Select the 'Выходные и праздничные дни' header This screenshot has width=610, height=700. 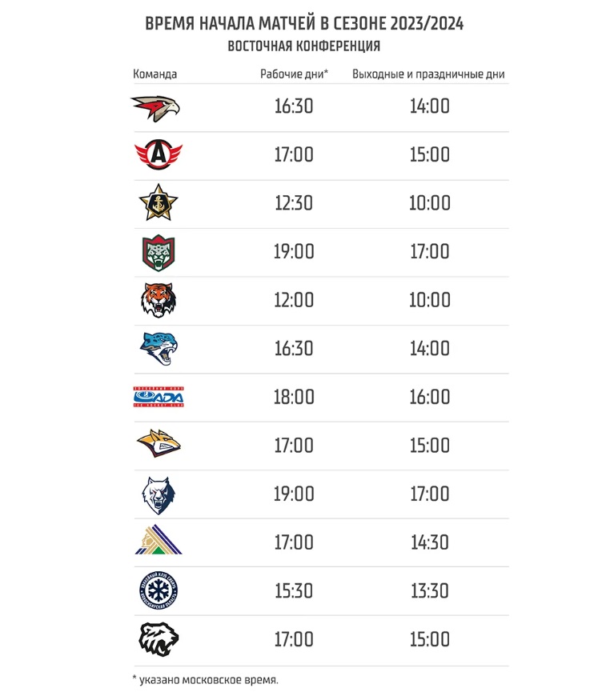pos(429,74)
